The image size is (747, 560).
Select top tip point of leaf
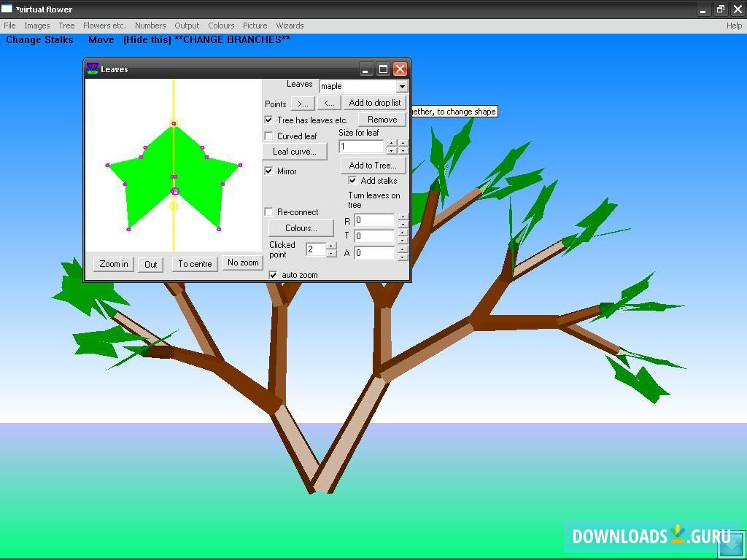click(174, 124)
